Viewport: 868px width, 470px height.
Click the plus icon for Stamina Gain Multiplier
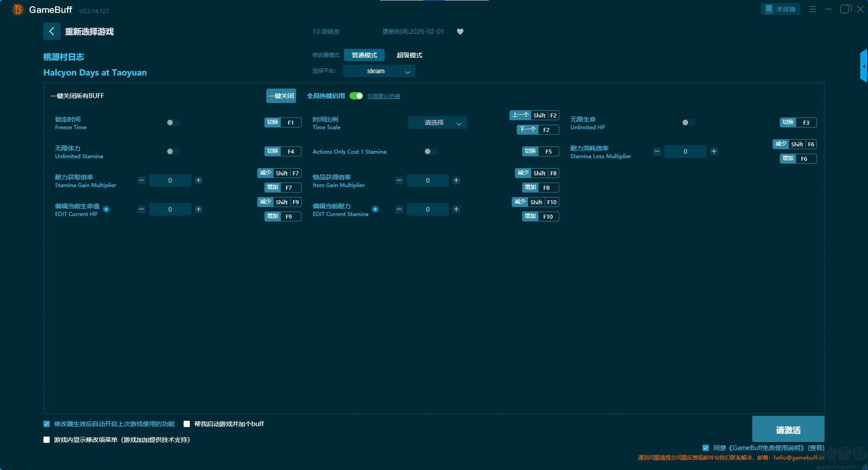pos(198,180)
